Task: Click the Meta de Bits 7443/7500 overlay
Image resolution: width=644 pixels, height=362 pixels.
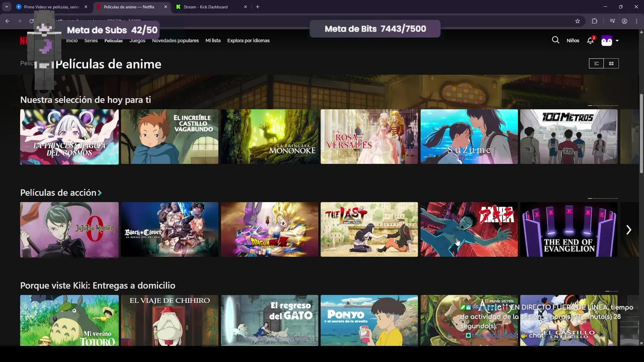Action: (375, 29)
